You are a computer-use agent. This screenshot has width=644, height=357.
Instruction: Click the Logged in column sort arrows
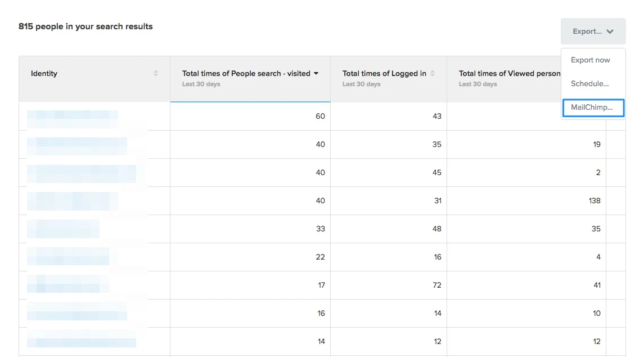pyautogui.click(x=433, y=74)
